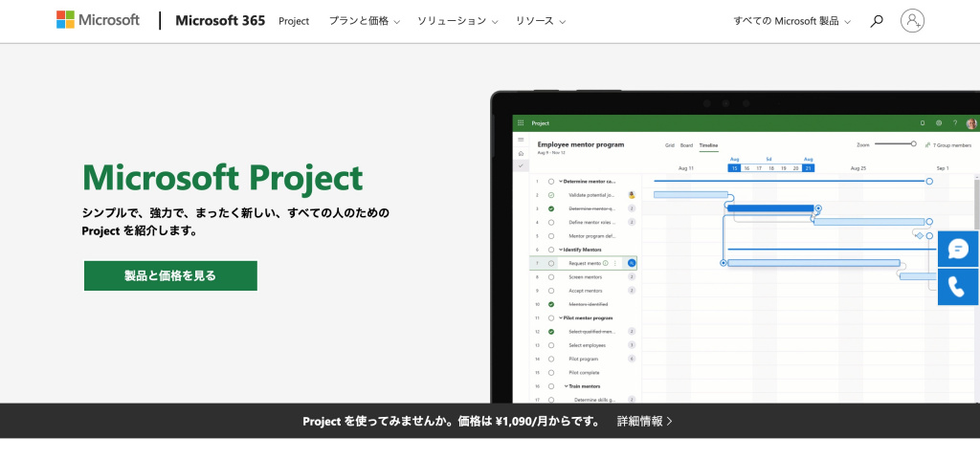This screenshot has height=459, width=980.
Task: Click the info icon on Request mentors row
Action: click(x=605, y=263)
